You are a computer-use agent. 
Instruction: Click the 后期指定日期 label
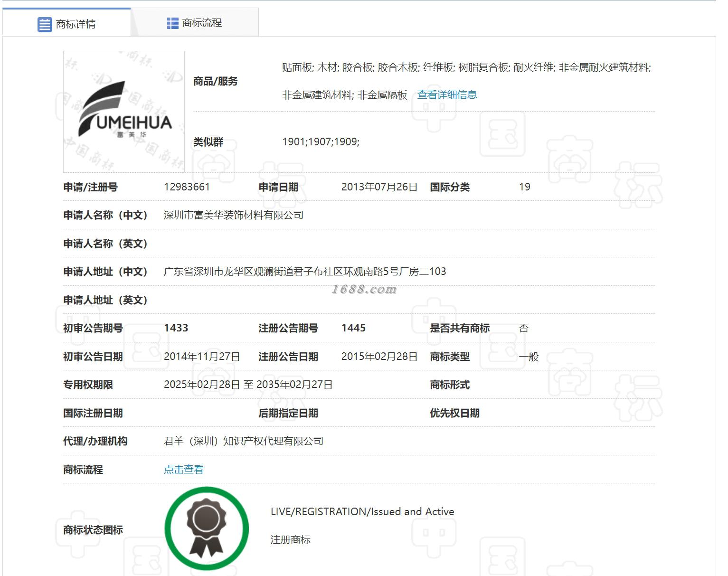click(288, 413)
